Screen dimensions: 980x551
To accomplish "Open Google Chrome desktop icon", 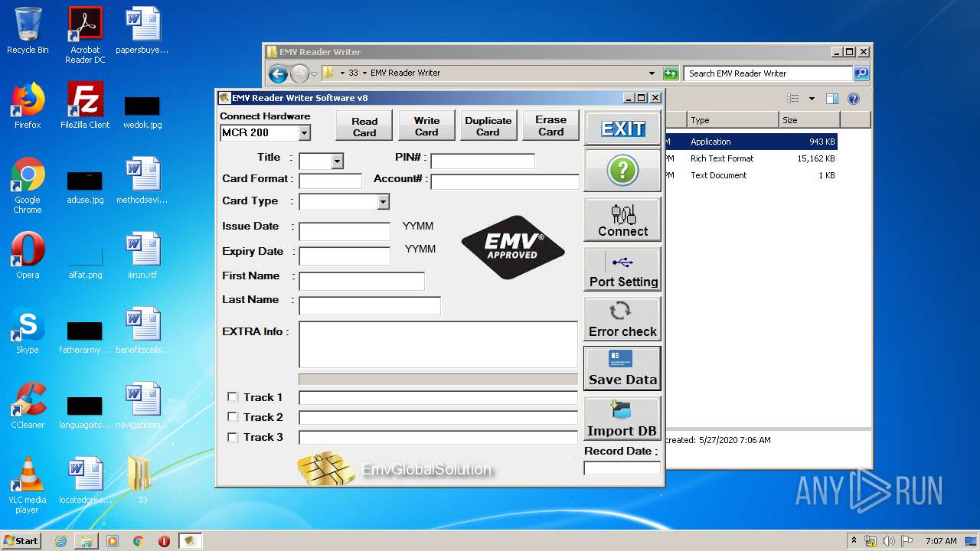I will 28,185.
